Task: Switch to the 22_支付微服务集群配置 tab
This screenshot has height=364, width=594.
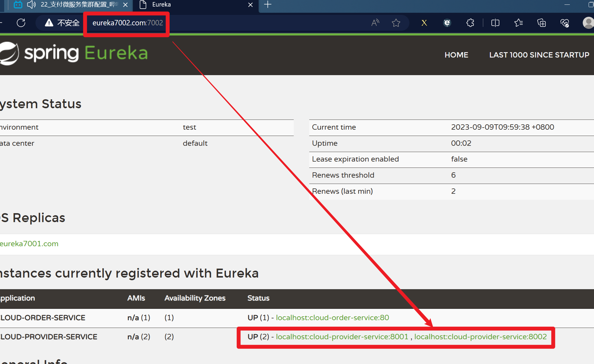Action: [x=70, y=4]
